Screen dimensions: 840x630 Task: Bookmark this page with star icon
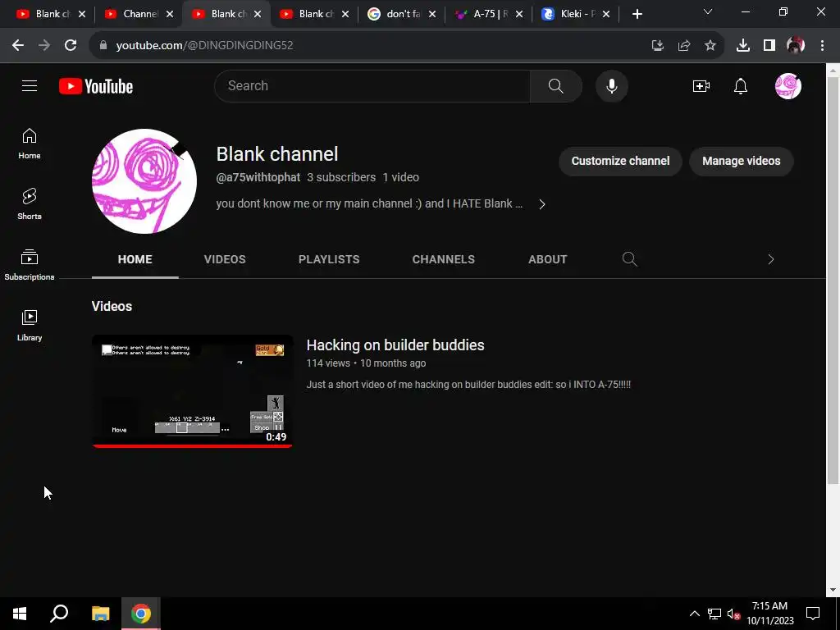tap(710, 45)
